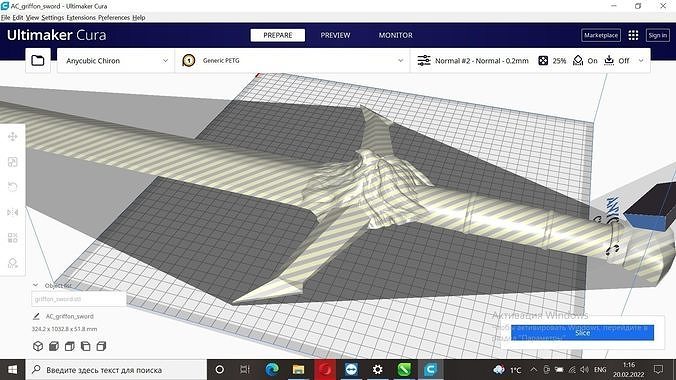Screen dimensions: 676x380
Task: Open the applications grid icon
Action: [x=633, y=35]
